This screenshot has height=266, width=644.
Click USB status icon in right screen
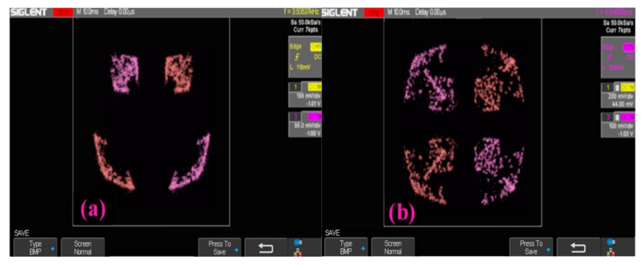(611, 242)
